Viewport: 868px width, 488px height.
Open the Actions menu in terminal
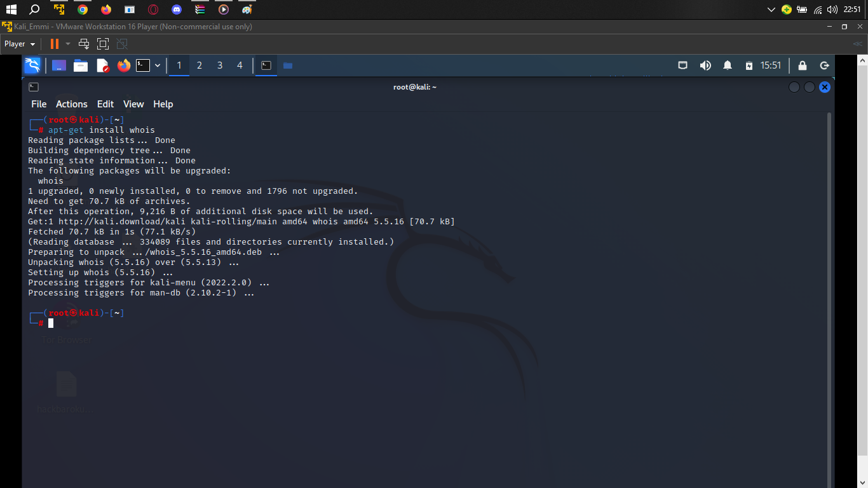(72, 104)
